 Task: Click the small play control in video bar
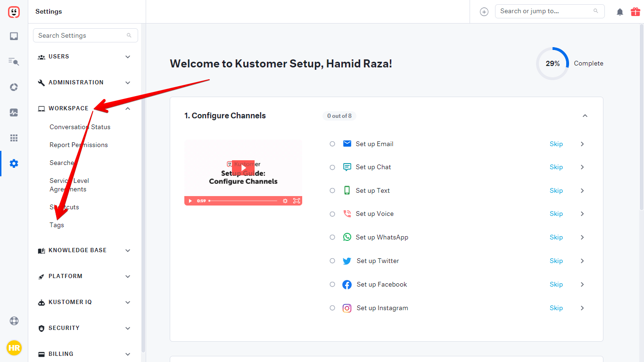click(190, 201)
